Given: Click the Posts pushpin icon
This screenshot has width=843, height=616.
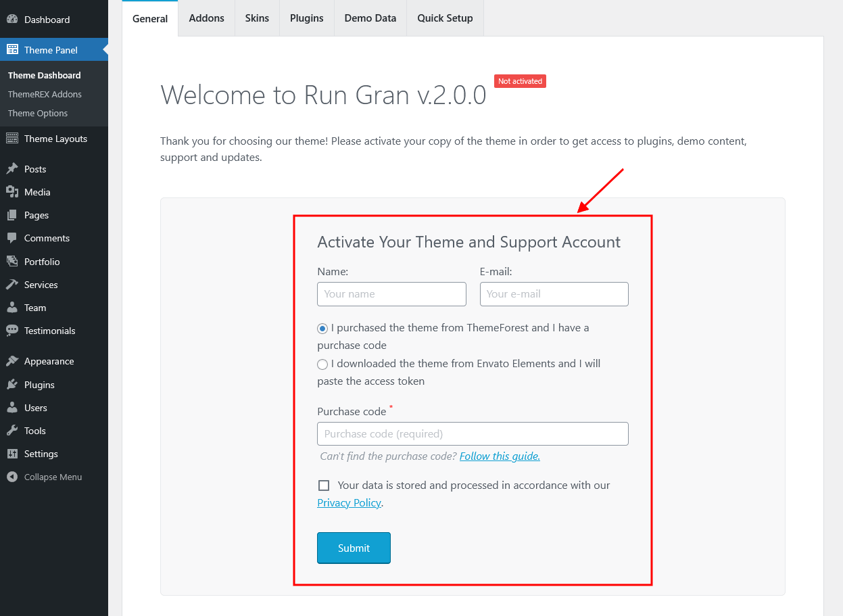Looking at the screenshot, I should [12, 169].
